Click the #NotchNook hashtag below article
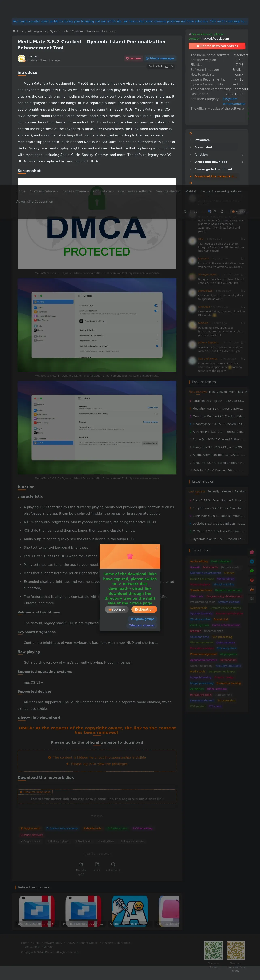Image resolution: width=260 pixels, height=980 pixels. click(106, 842)
